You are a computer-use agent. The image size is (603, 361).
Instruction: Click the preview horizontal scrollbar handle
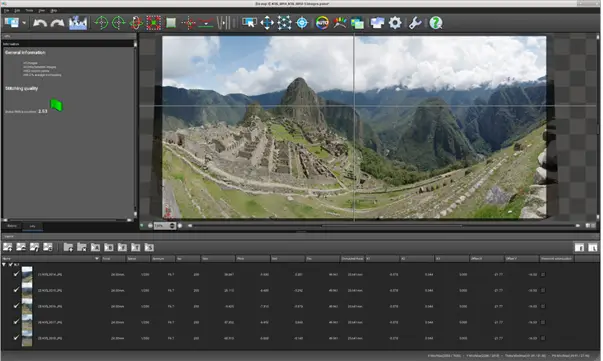tap(391, 226)
